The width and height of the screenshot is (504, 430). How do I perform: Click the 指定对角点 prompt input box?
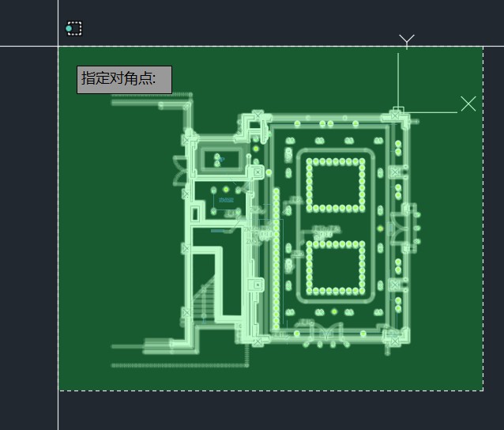tap(124, 80)
